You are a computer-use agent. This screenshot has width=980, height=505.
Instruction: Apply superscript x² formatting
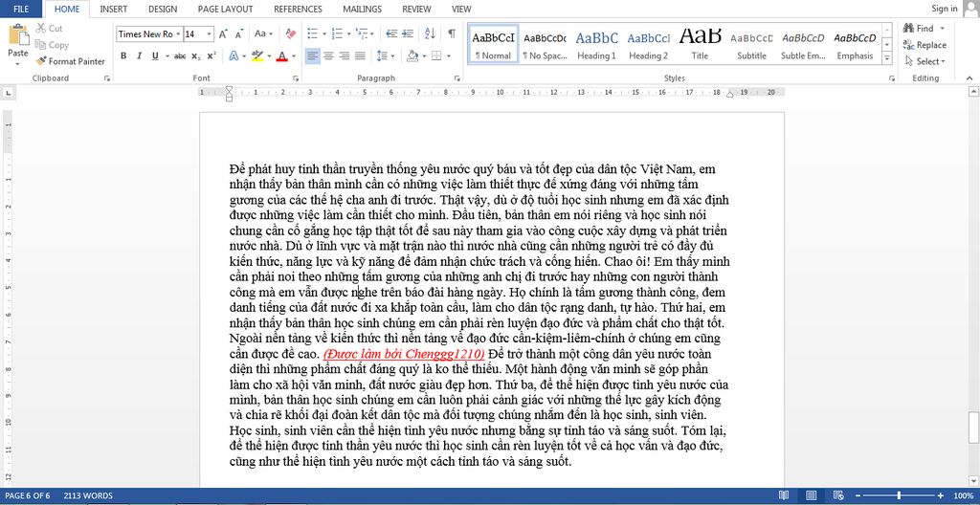(x=212, y=55)
